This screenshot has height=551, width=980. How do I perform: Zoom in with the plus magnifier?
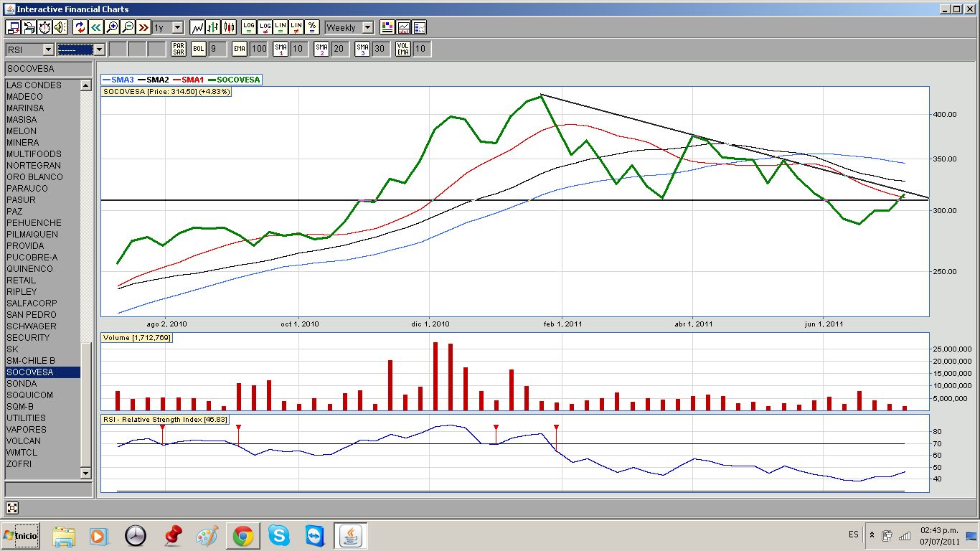[x=112, y=27]
